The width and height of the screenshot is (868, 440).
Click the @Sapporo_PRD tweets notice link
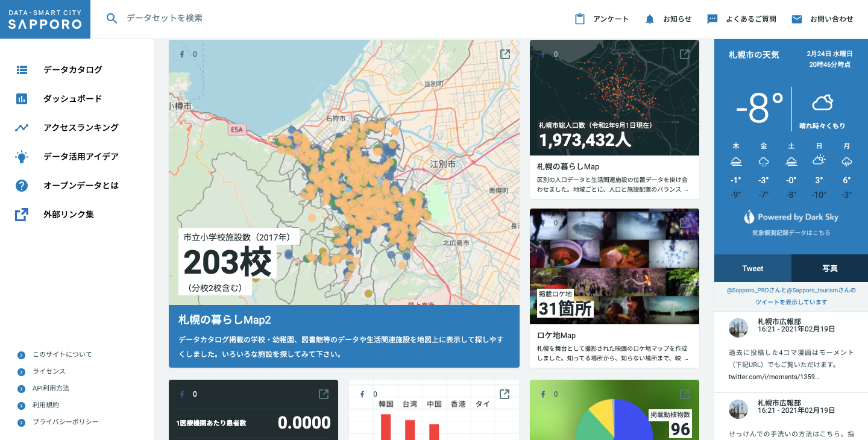pos(791,296)
